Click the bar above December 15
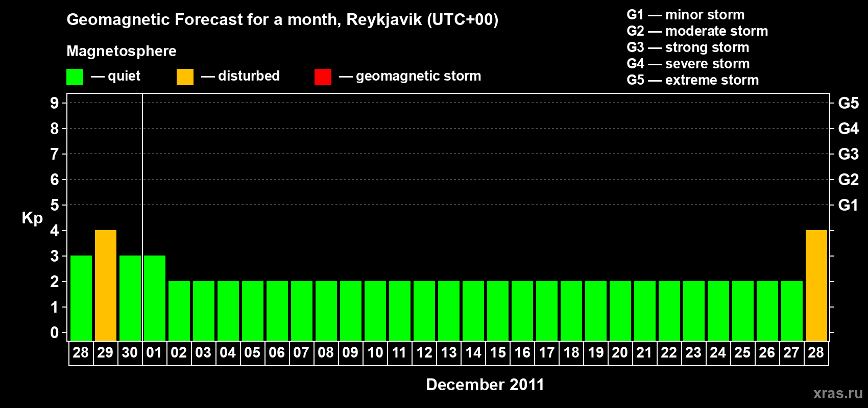Viewport: 868px width, 408px height. (498, 311)
